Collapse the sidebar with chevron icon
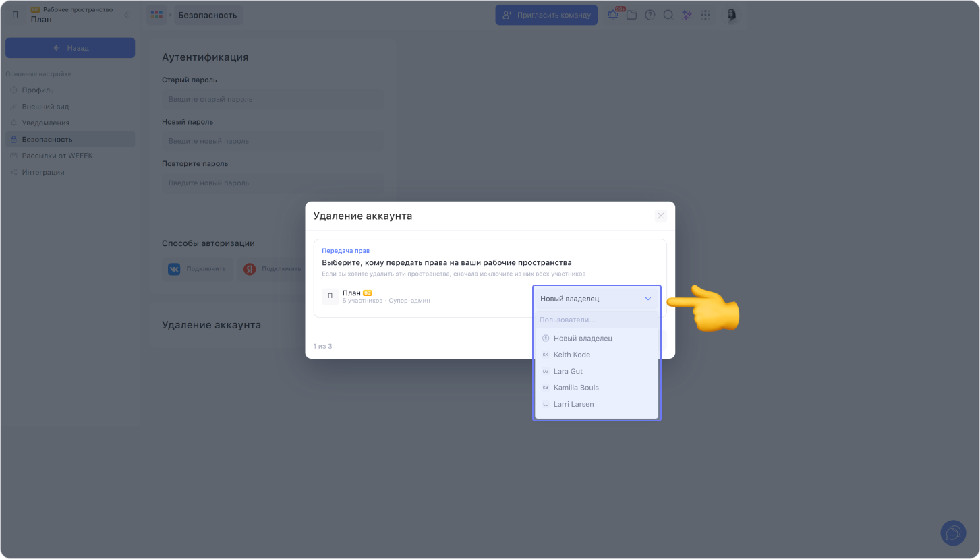 pyautogui.click(x=126, y=15)
